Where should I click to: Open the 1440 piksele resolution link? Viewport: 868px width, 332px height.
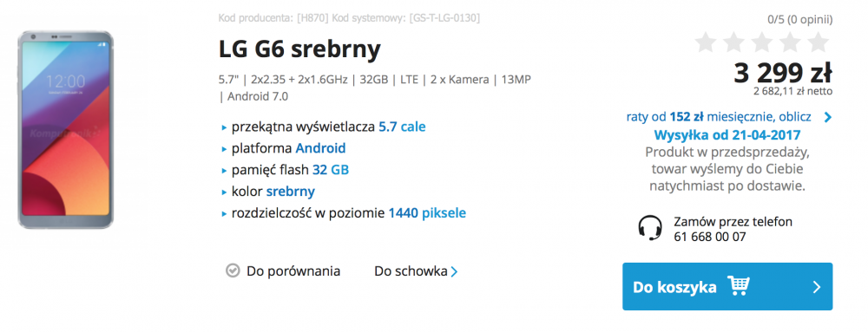(x=427, y=212)
